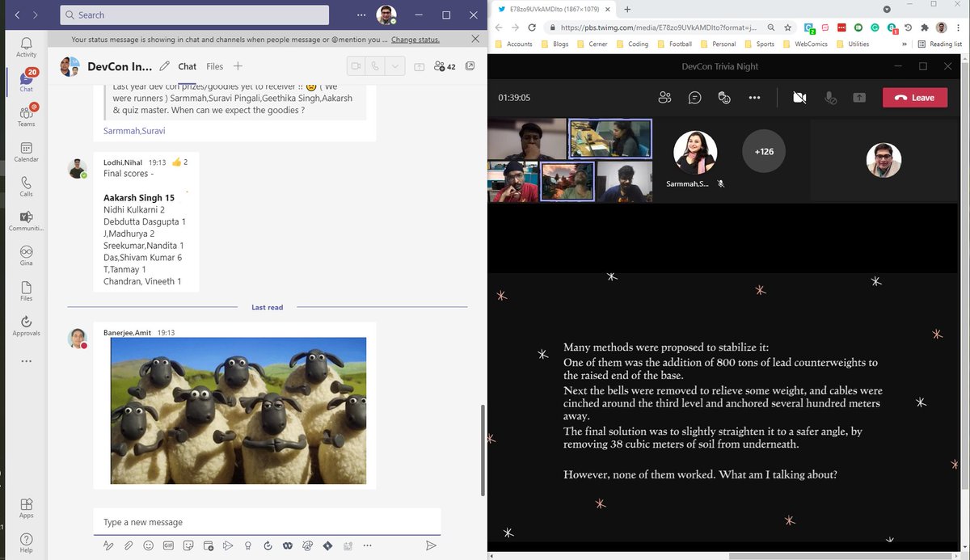Open reactions in meeting toolbar
The height and width of the screenshot is (560, 970).
point(724,97)
